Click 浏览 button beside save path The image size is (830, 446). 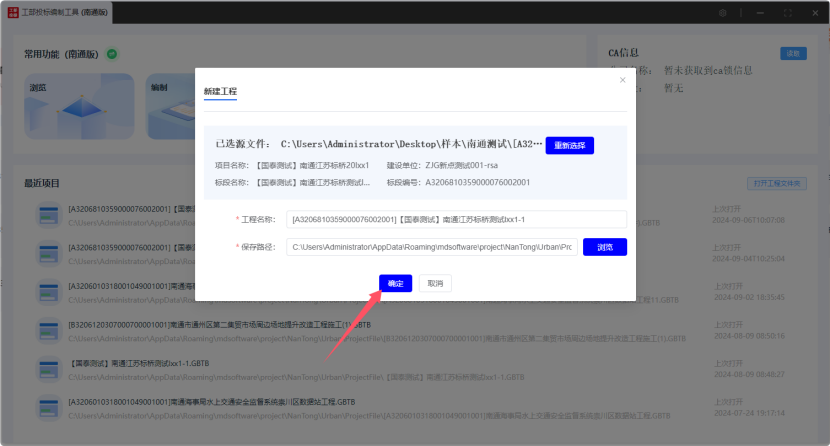pos(604,247)
